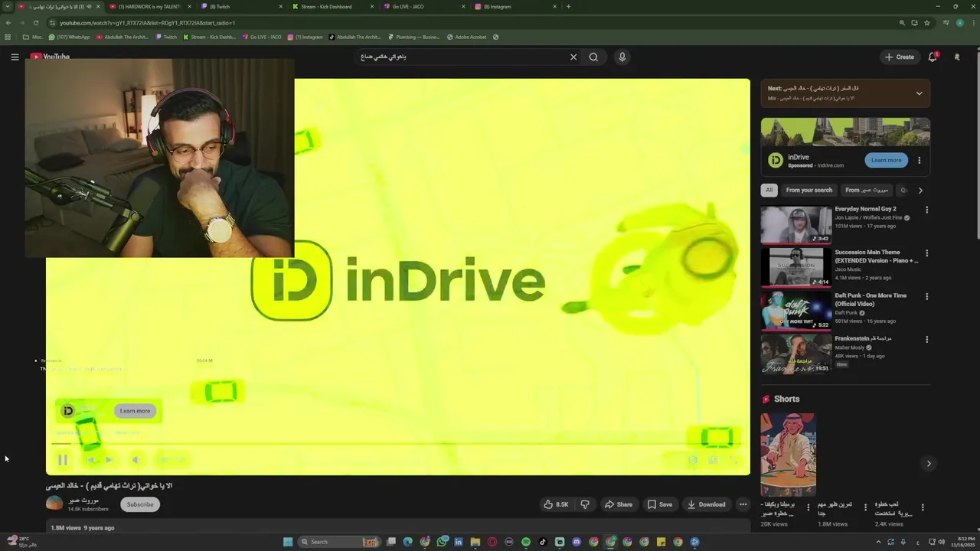Open Plumbing - Business bookmark
The height and width of the screenshot is (551, 980).
414,37
